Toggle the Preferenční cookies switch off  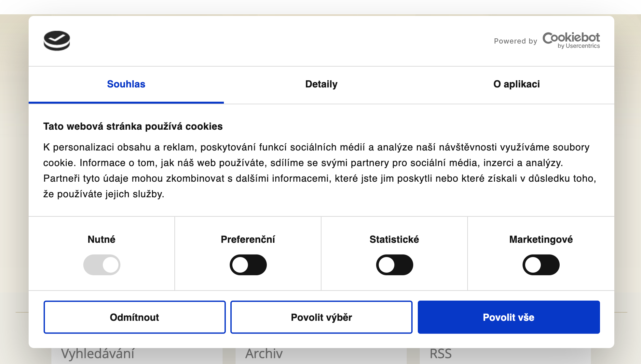pyautogui.click(x=248, y=265)
